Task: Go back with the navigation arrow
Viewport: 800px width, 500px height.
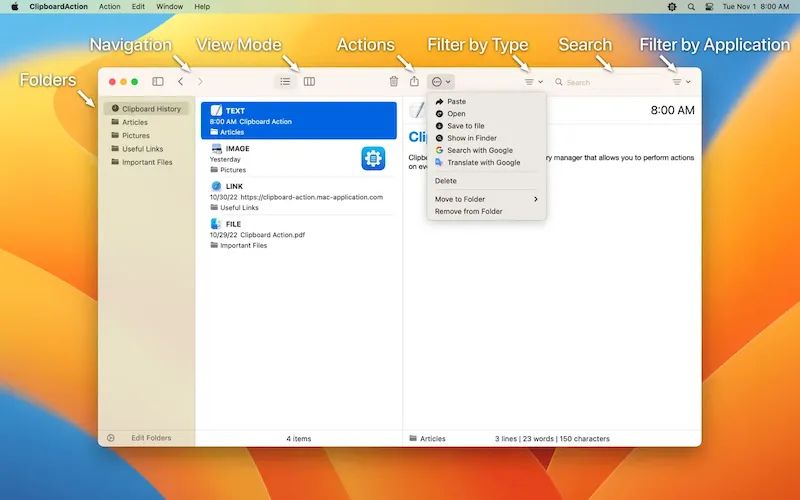Action: pyautogui.click(x=180, y=82)
